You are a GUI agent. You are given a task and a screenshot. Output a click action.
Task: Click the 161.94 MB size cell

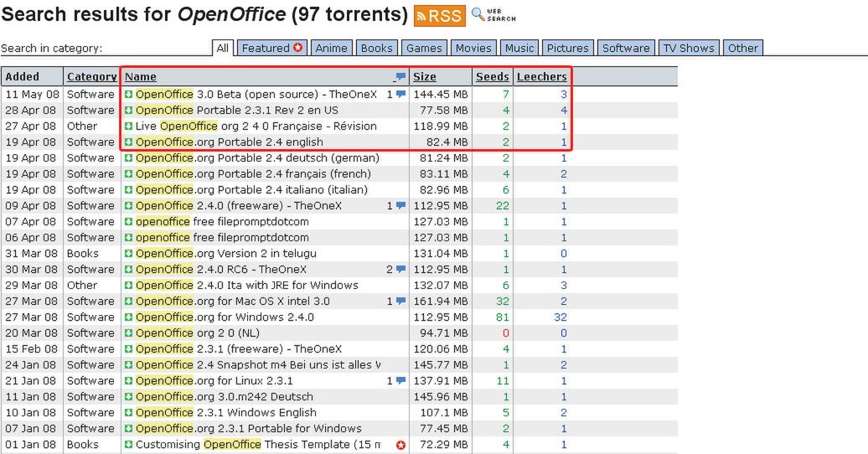tap(441, 302)
